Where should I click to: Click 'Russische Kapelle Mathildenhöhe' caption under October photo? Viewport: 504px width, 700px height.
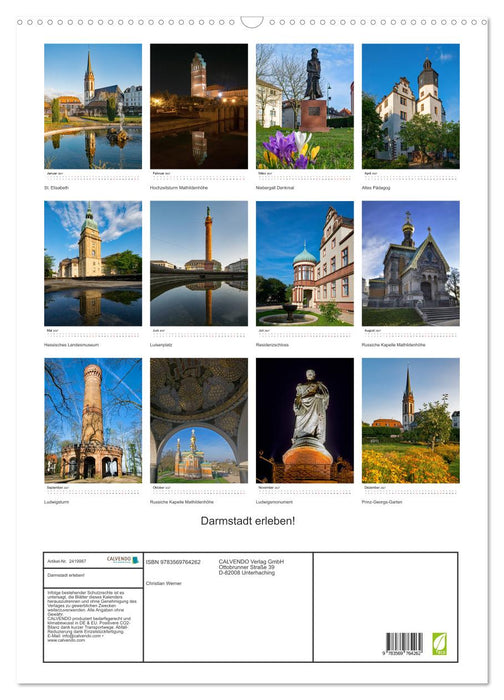click(x=182, y=502)
